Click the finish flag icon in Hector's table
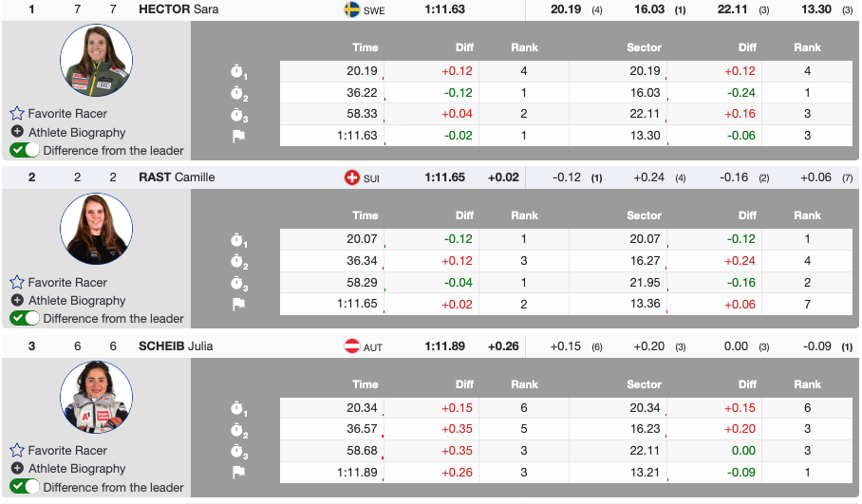 tap(238, 136)
